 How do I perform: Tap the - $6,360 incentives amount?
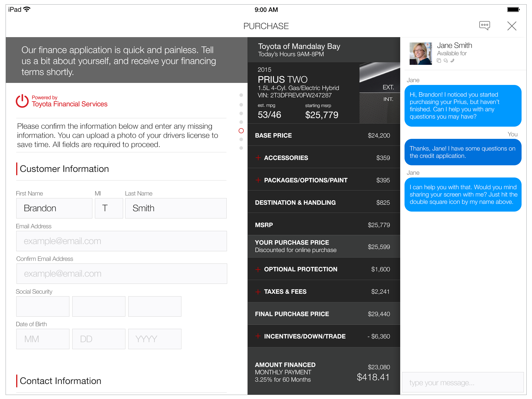379,336
